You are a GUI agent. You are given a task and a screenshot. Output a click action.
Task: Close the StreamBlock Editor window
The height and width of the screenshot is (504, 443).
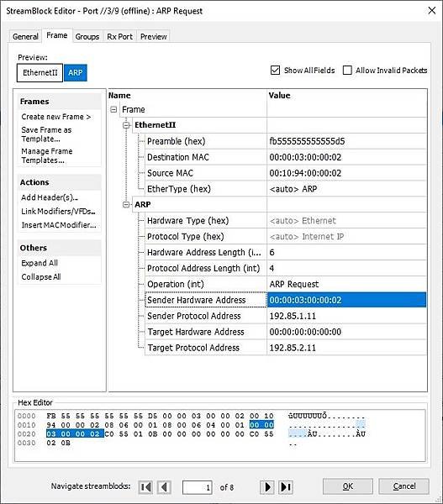pyautogui.click(x=431, y=11)
